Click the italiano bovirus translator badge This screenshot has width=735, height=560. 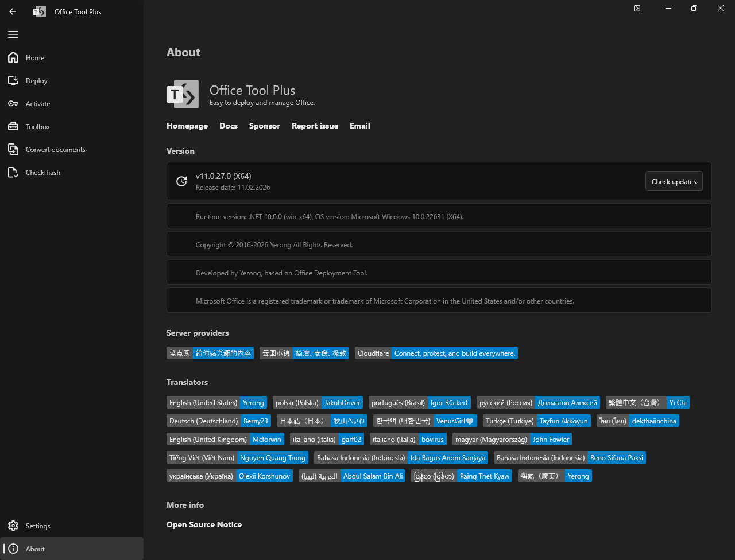[x=408, y=439]
